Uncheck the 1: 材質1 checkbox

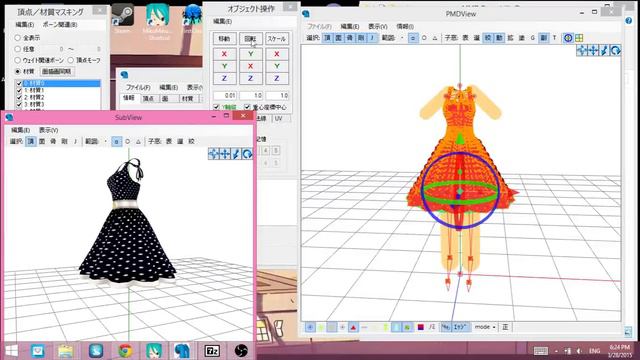coord(19,90)
